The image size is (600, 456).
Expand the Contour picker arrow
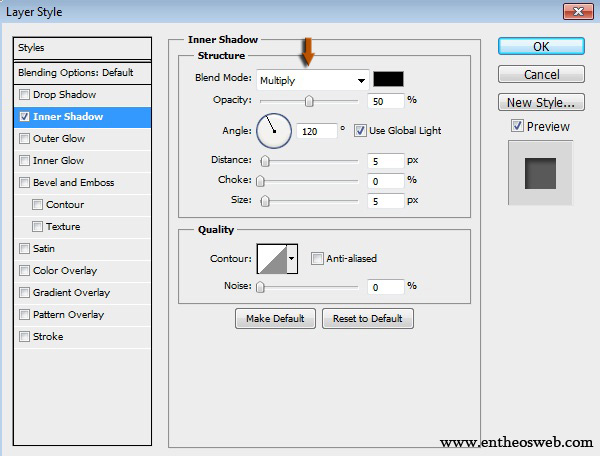[292, 259]
